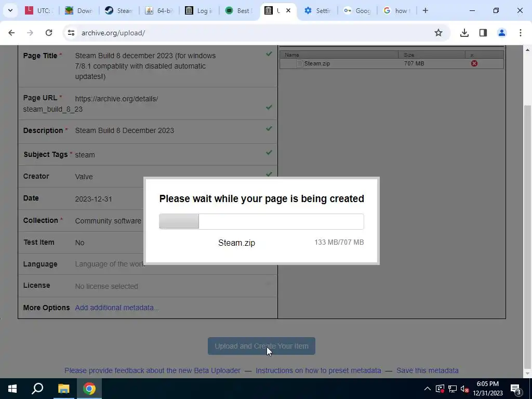532x399 pixels.
Task: Switch to the 'how' Google search tab
Action: (x=397, y=10)
